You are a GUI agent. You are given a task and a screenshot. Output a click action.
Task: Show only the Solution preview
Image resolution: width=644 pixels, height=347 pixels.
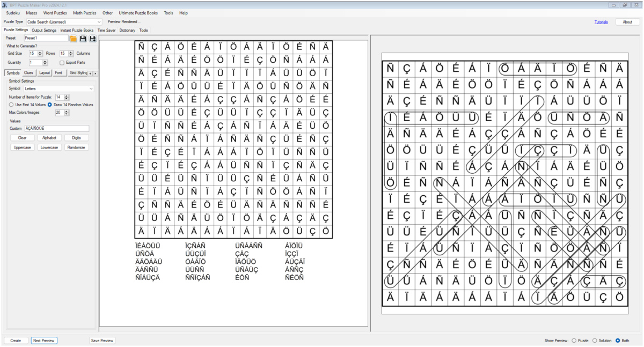602,341
